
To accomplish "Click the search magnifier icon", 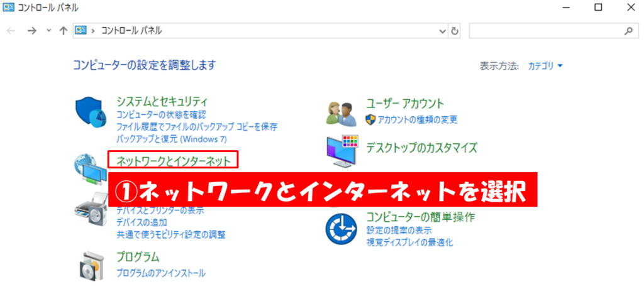I will pyautogui.click(x=628, y=31).
